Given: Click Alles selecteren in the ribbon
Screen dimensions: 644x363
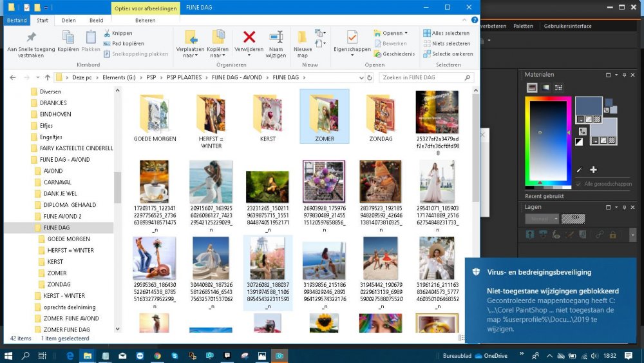Looking at the screenshot, I should tap(446, 33).
